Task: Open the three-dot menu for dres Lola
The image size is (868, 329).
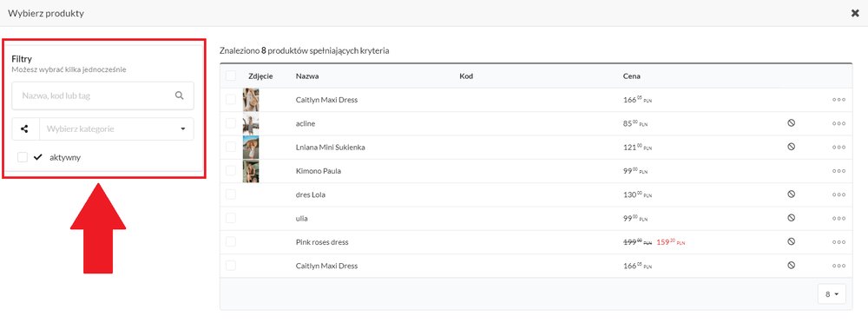Action: (838, 195)
